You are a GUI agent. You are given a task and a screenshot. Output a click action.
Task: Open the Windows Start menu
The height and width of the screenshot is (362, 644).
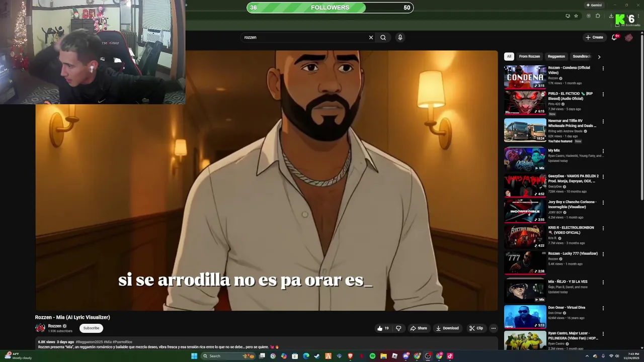click(194, 356)
